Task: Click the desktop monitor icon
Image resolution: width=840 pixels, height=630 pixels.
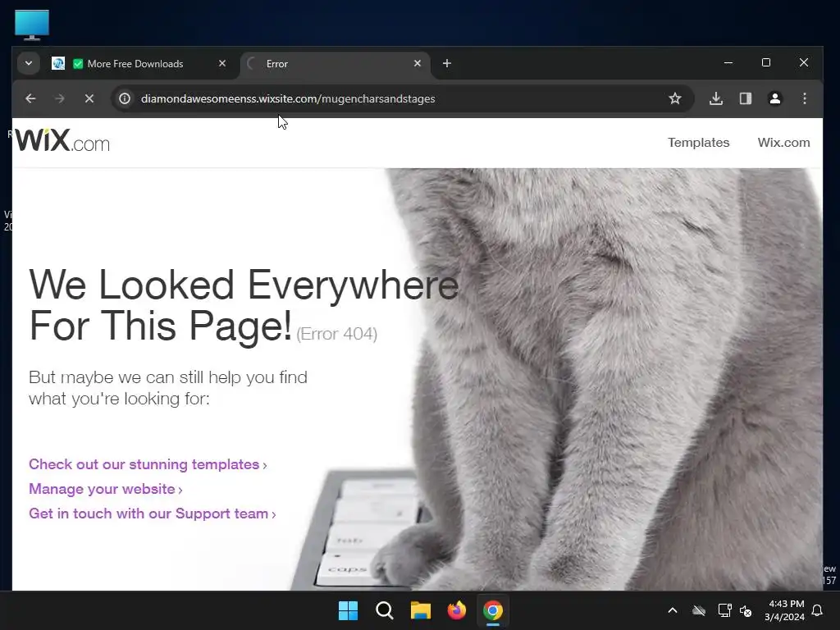Action: point(32,25)
